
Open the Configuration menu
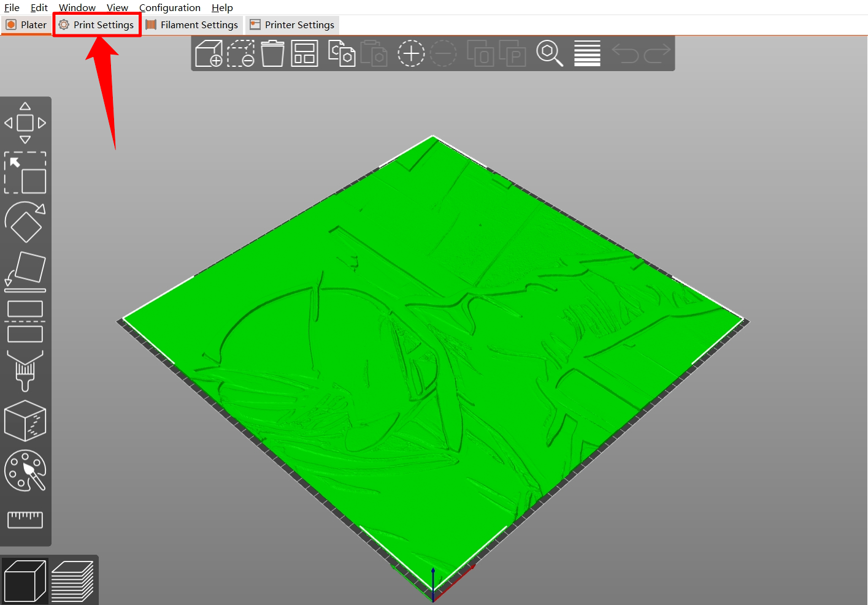click(x=170, y=7)
